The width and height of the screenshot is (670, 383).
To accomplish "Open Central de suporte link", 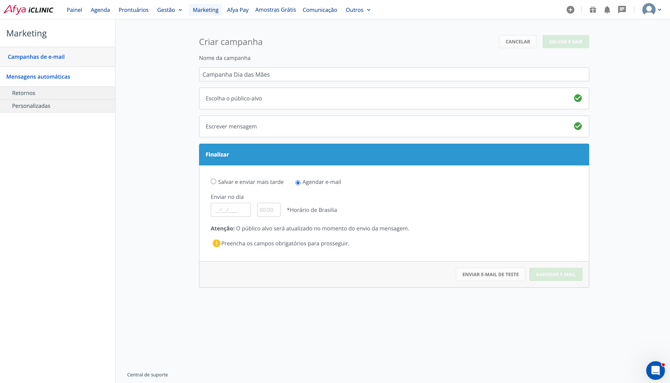I will 147,375.
